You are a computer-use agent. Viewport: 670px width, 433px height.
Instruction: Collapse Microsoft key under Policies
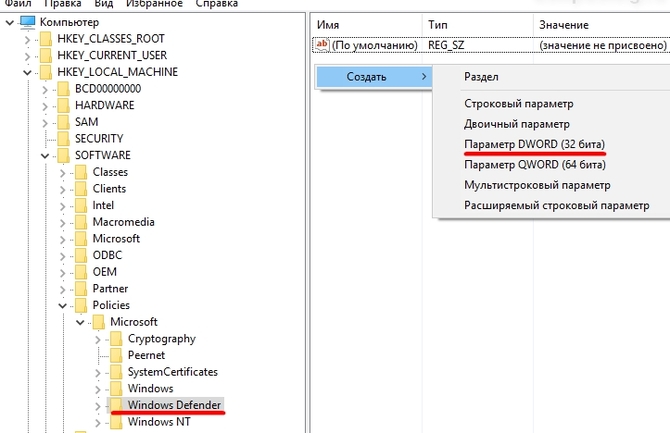pos(80,323)
